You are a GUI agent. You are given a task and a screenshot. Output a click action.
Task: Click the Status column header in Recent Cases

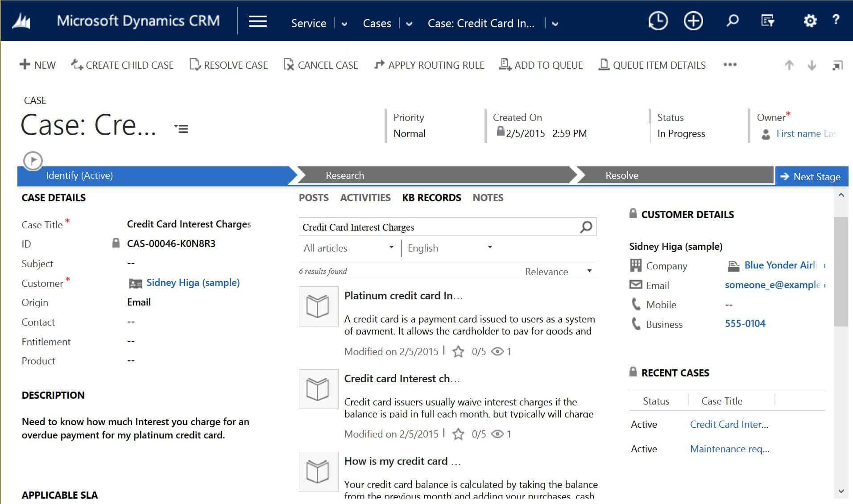coord(656,401)
